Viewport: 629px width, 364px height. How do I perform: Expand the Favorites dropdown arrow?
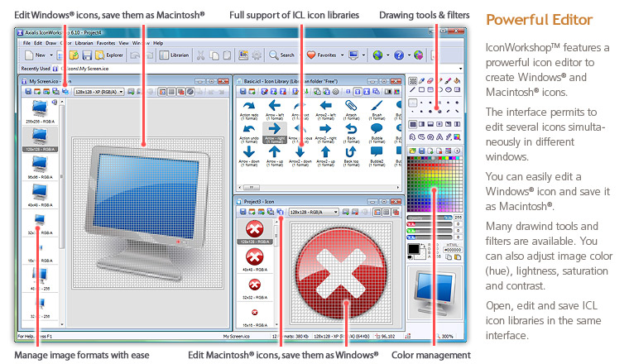342,55
